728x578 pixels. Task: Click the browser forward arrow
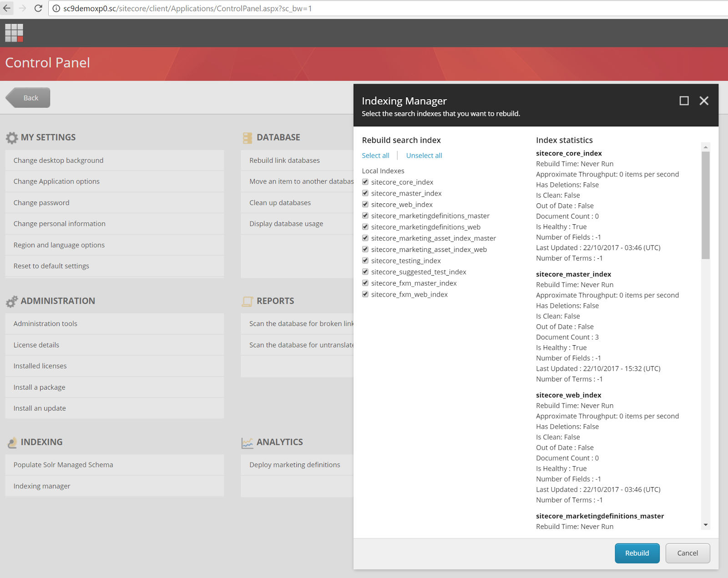click(x=22, y=8)
